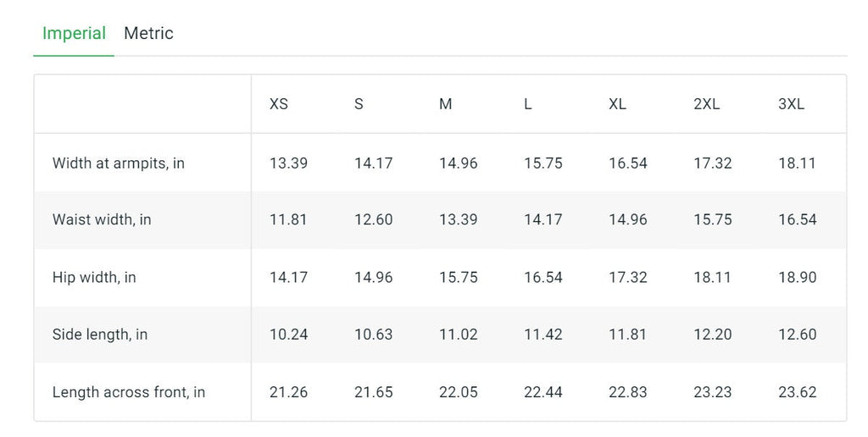Select the "Width at armpits, in" row label
The height and width of the screenshot is (437, 868).
(118, 163)
